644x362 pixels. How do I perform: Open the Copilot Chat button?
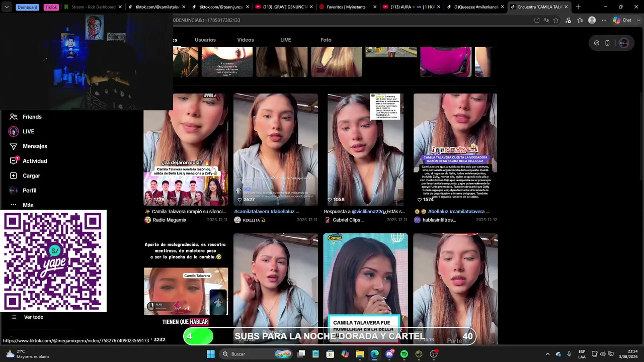click(x=623, y=20)
